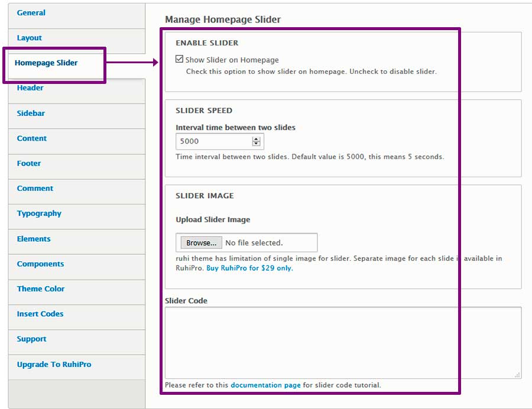Open the Typography tab
Screen dimensions: 532x409
[x=39, y=214]
